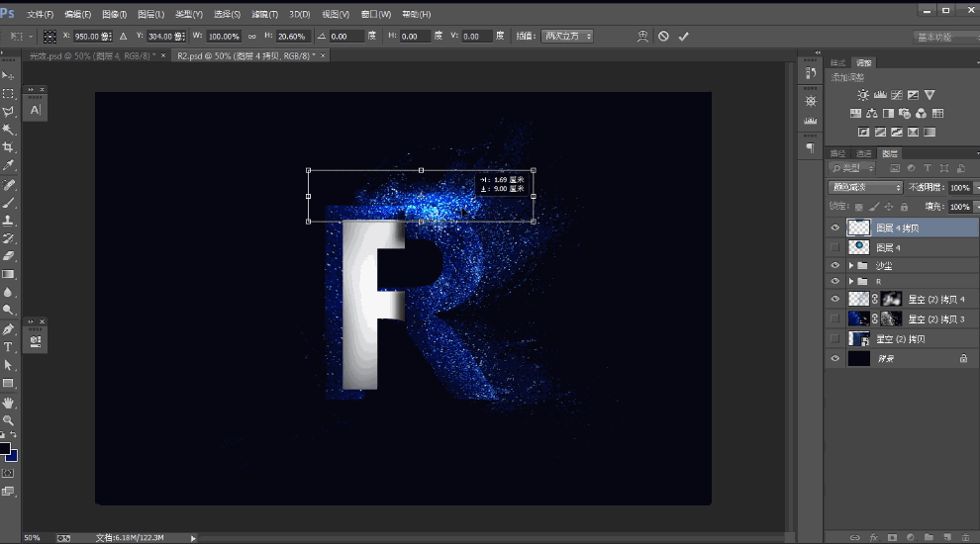Cancel the transform operation

pyautogui.click(x=664, y=37)
